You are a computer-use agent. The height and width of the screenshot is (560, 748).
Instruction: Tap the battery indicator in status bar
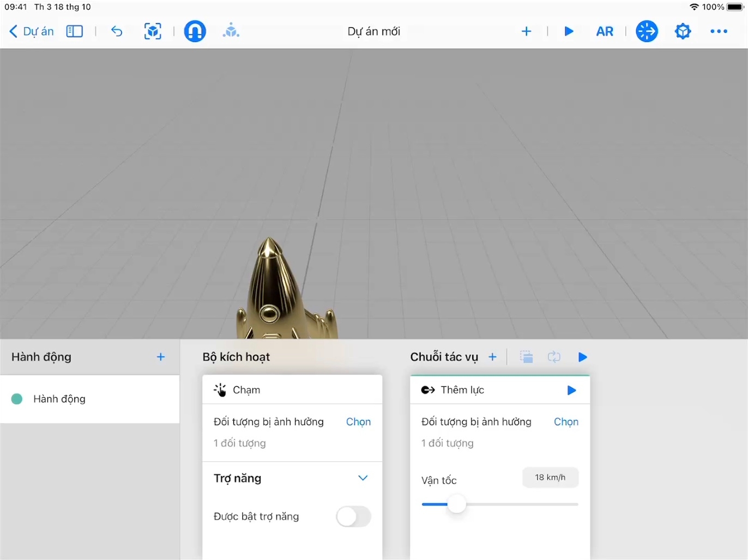pyautogui.click(x=735, y=7)
